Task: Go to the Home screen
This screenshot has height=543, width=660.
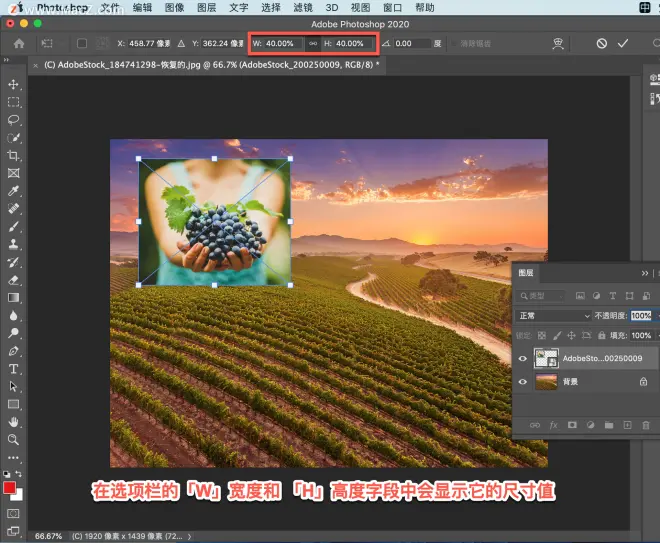Action: 19,43
